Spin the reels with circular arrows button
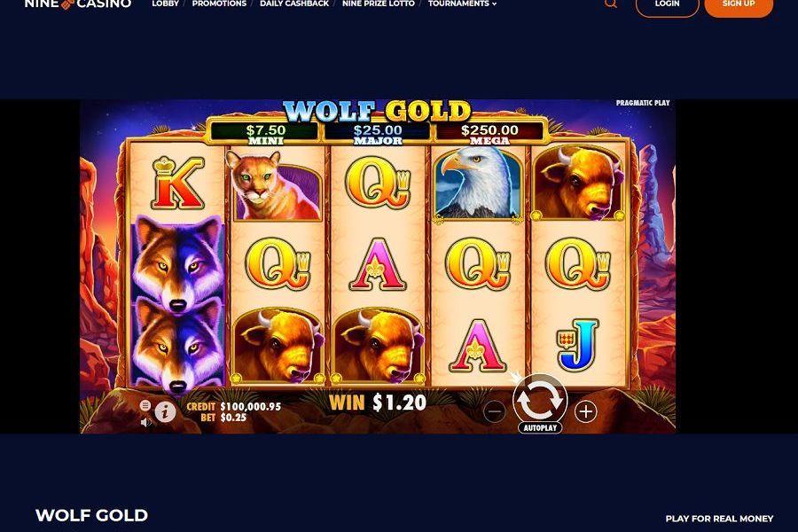 540,400
